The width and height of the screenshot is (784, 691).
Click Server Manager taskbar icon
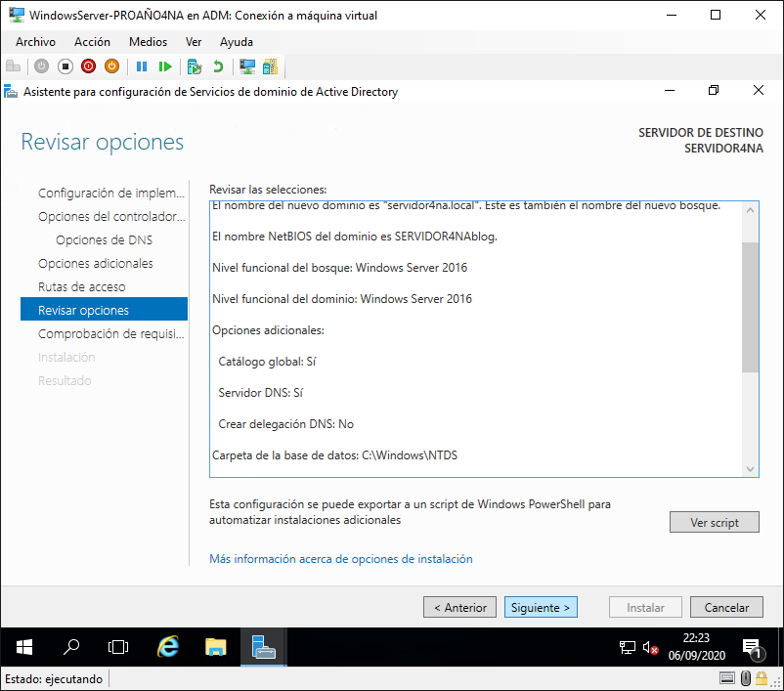[264, 647]
